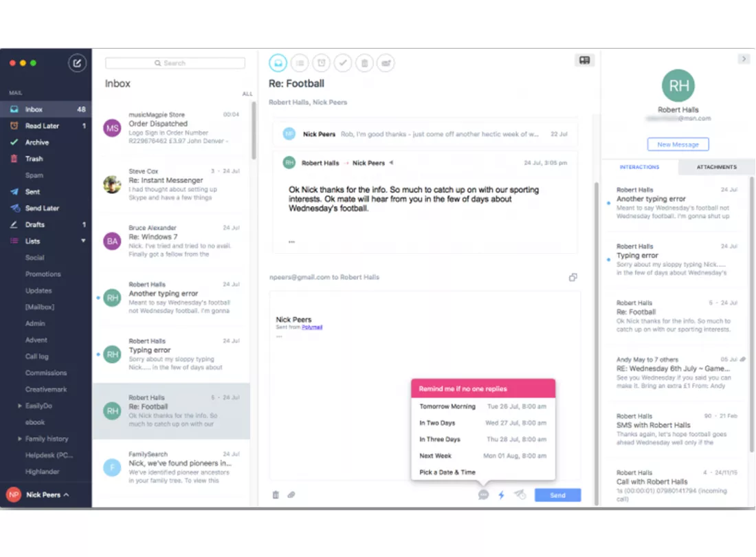Archive the email using the checkmark icon
The width and height of the screenshot is (756, 557).
(342, 63)
